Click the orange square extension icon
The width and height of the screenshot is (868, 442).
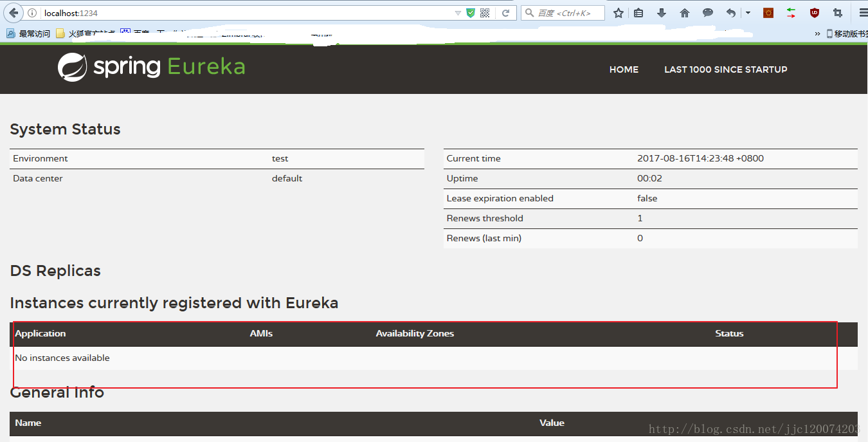point(768,13)
